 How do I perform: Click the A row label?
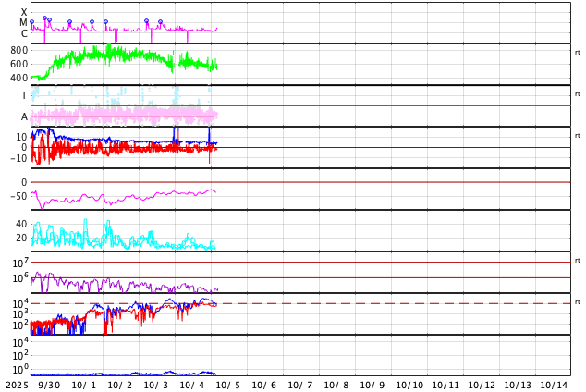24,117
